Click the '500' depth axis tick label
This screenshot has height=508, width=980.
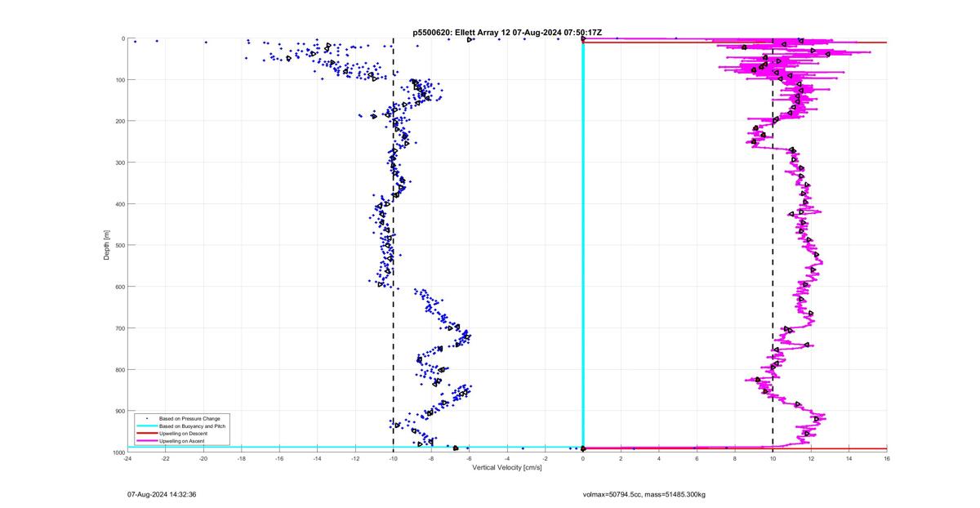click(119, 245)
